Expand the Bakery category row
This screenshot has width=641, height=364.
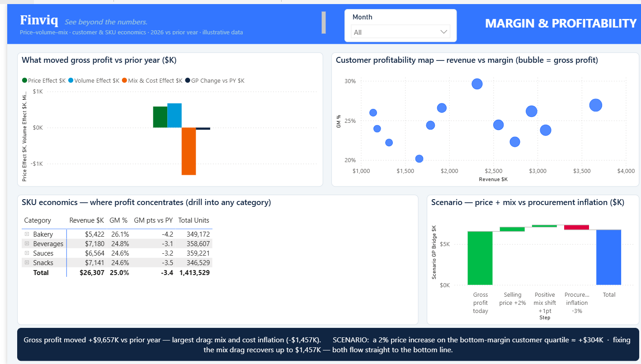(27, 234)
